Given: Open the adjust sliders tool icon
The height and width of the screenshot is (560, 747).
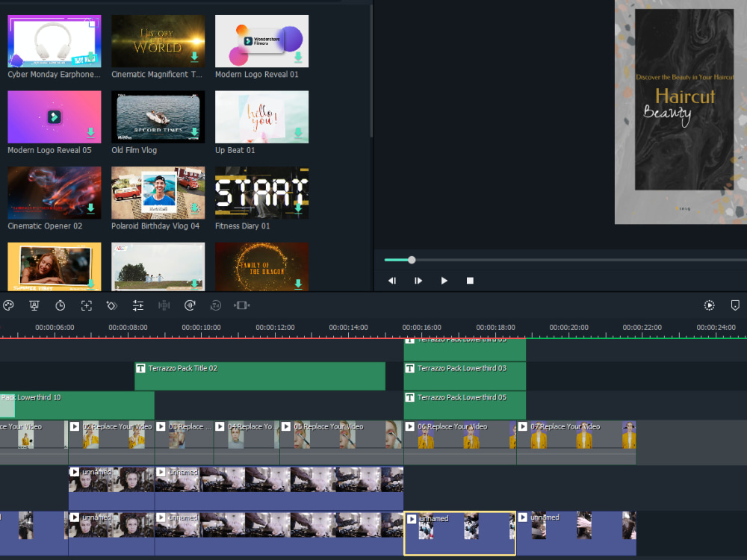Looking at the screenshot, I should (138, 305).
